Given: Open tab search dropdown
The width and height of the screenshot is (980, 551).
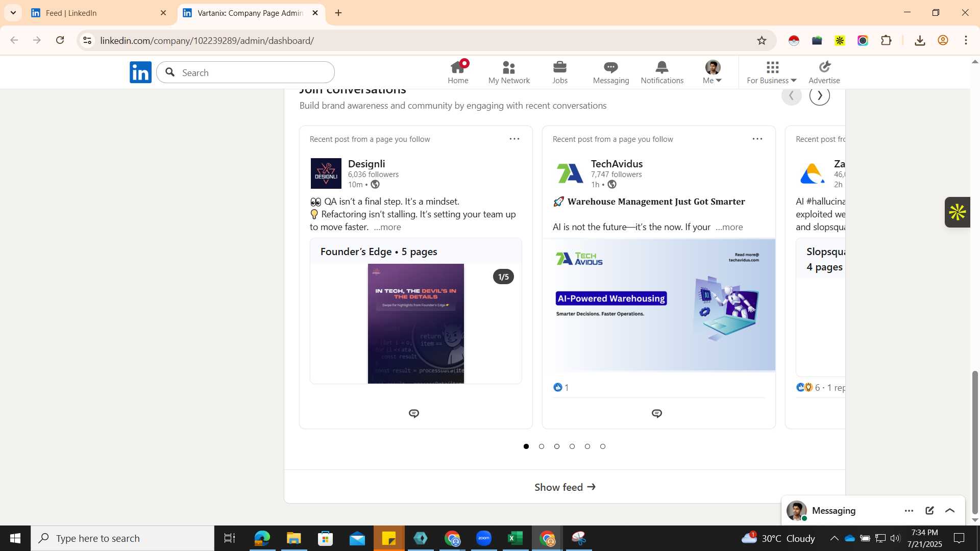Looking at the screenshot, I should (x=13, y=13).
